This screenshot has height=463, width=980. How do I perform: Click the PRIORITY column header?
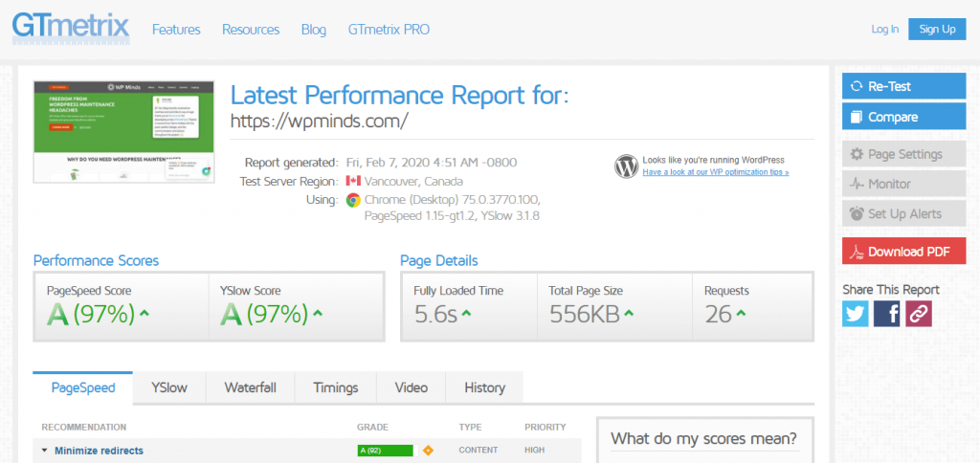click(x=545, y=428)
